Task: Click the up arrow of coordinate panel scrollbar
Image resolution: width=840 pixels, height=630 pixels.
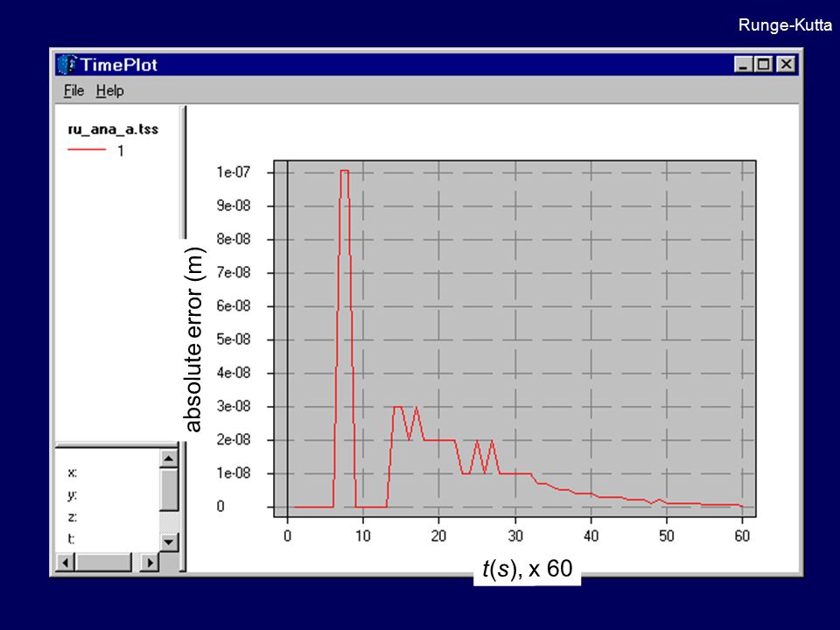Action: point(169,458)
